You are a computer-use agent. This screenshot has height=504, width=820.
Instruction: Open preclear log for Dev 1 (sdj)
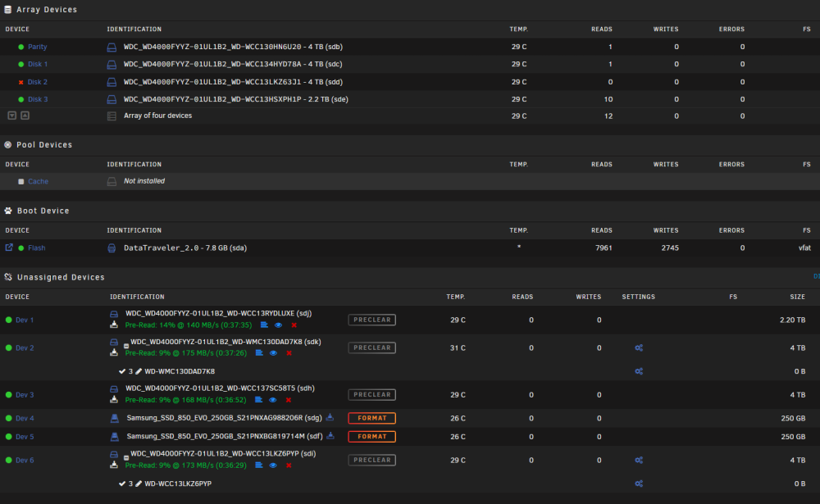coord(264,325)
